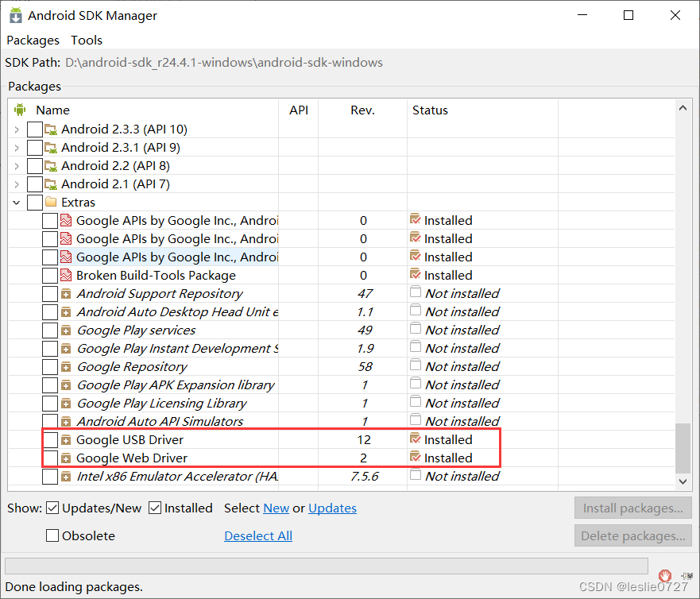Tick the Google Web Driver checkbox
The width and height of the screenshot is (700, 599).
point(50,458)
